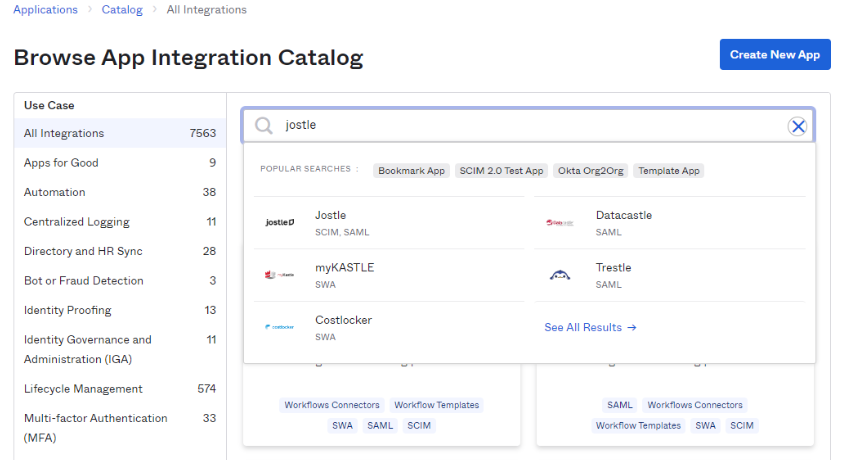Click the Workflow Templates tag on left card

(436, 405)
